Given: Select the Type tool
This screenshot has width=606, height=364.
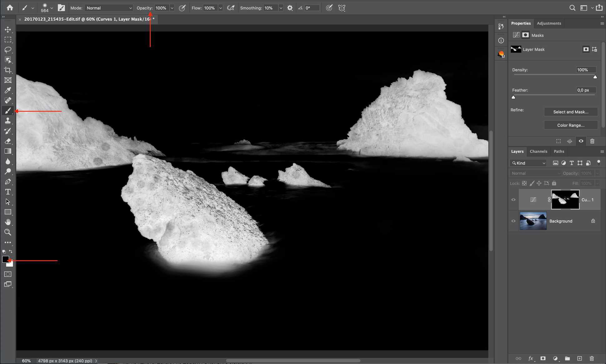Looking at the screenshot, I should [x=8, y=192].
